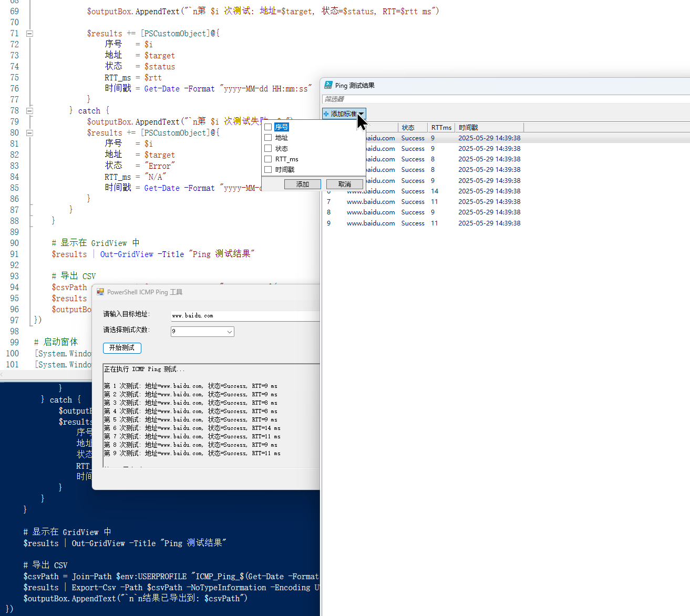Collapse the catch block at line 78
Viewport: 690px width, 616px height.
click(29, 111)
